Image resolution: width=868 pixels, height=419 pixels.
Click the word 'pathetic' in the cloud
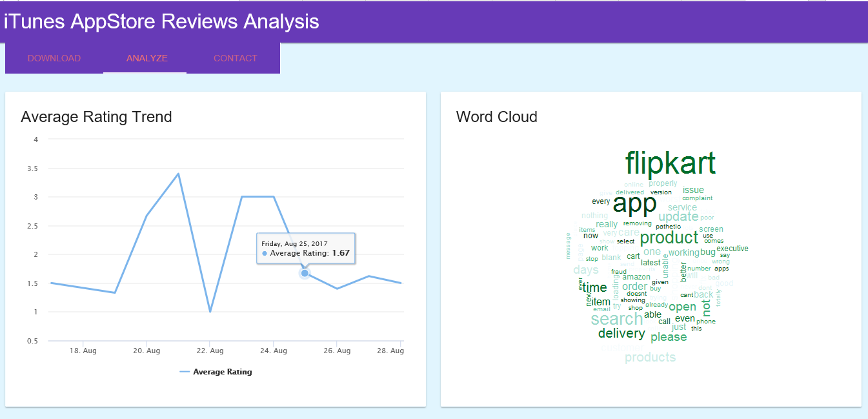(x=668, y=227)
